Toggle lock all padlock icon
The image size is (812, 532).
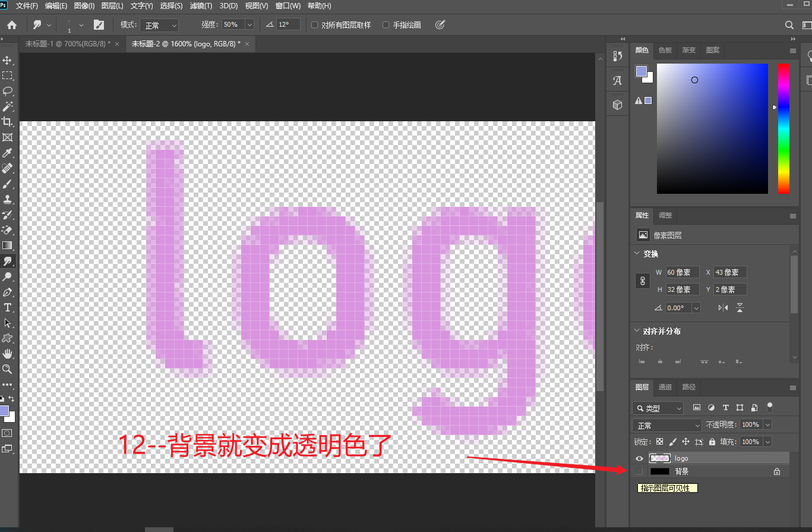click(x=712, y=442)
